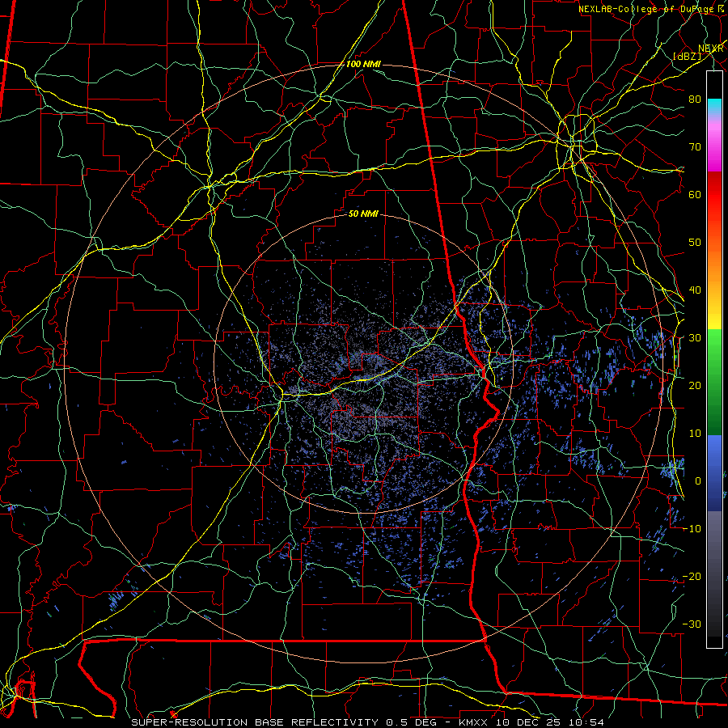Select the -30 value on the dBZ scale
This screenshot has height=728, width=728.
click(692, 624)
